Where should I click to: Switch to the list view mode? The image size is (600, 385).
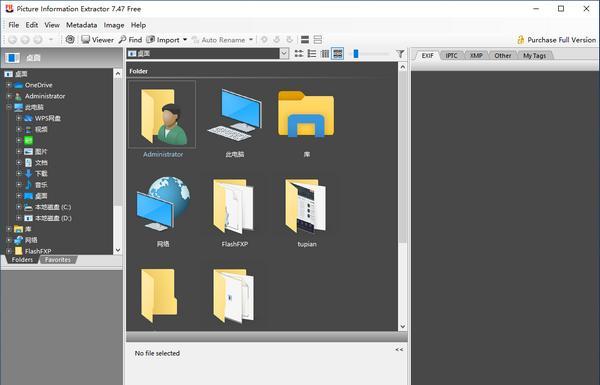(312, 54)
